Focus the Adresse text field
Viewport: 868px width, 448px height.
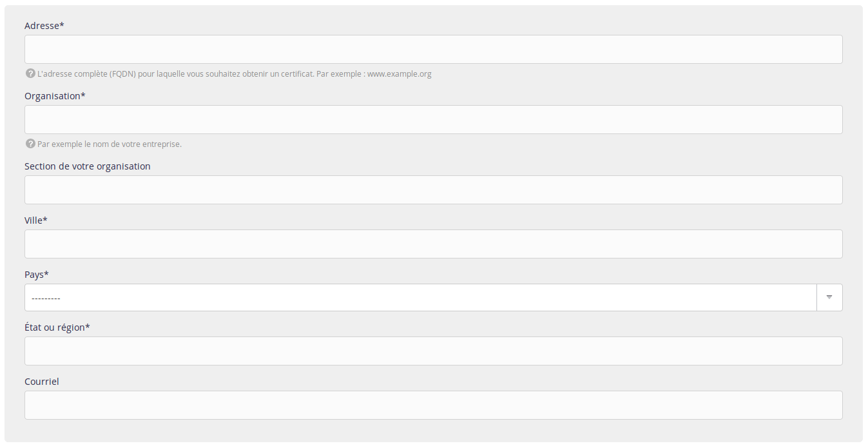point(434,49)
